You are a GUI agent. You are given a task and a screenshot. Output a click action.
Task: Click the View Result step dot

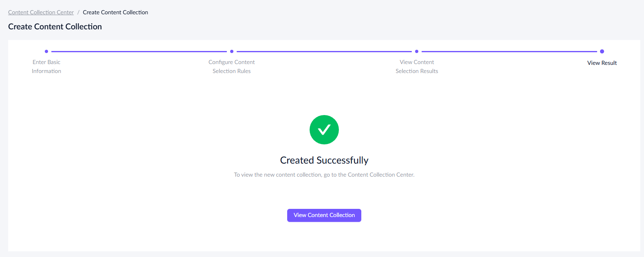coord(602,51)
